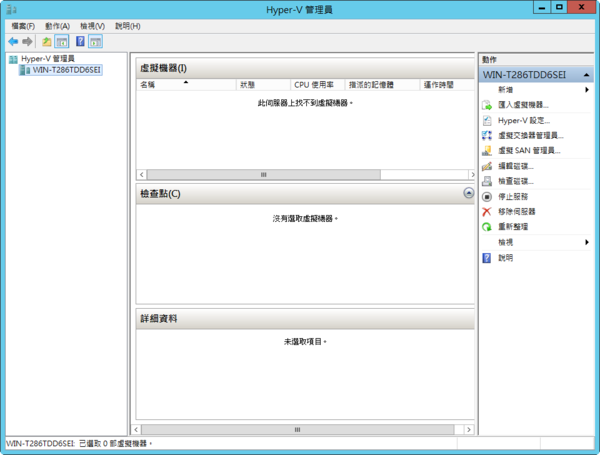Click the bottom center-pane horizontal scrollbar thumb
Screen dimensions: 600x455
pyautogui.click(x=297, y=430)
